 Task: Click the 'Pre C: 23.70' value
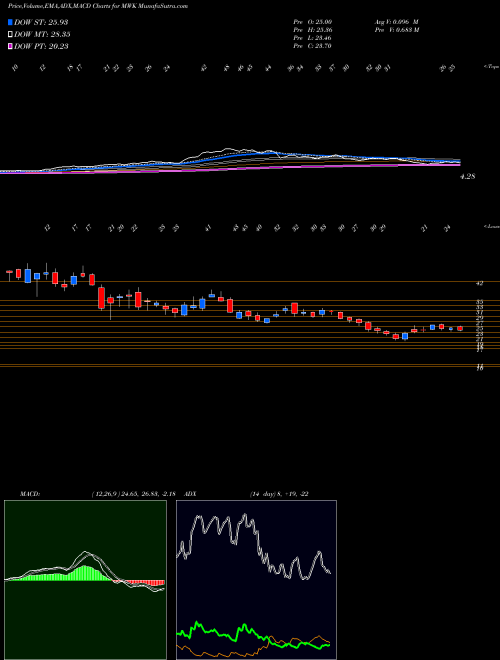[314, 46]
